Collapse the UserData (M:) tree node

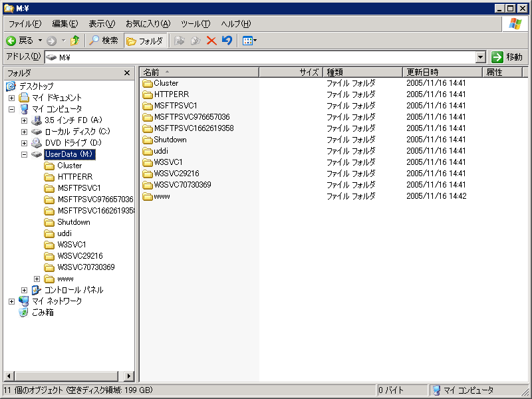24,154
